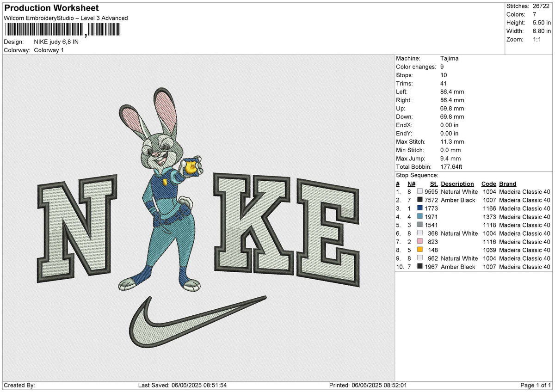Click the Production Worksheet title
This screenshot has width=555, height=392.
point(51,8)
